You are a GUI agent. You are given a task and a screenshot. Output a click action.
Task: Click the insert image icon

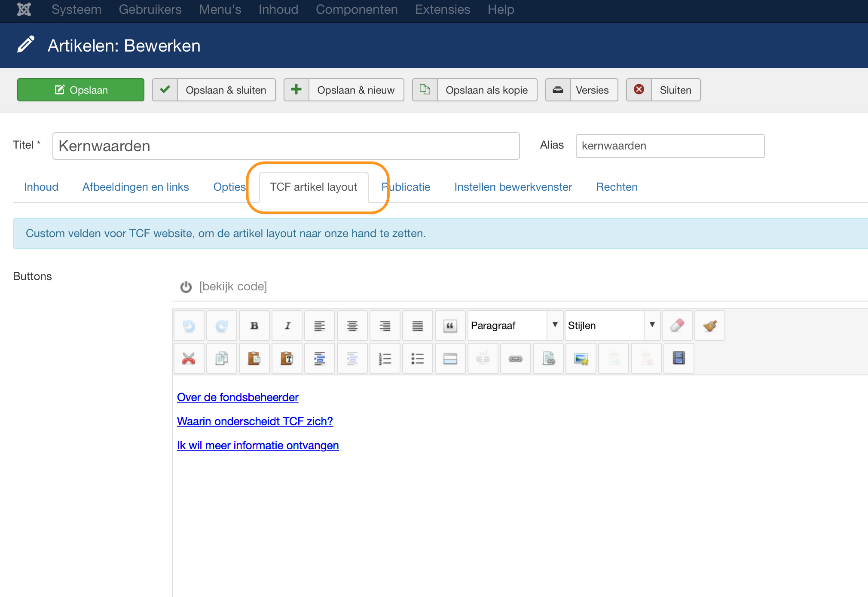[x=581, y=358]
